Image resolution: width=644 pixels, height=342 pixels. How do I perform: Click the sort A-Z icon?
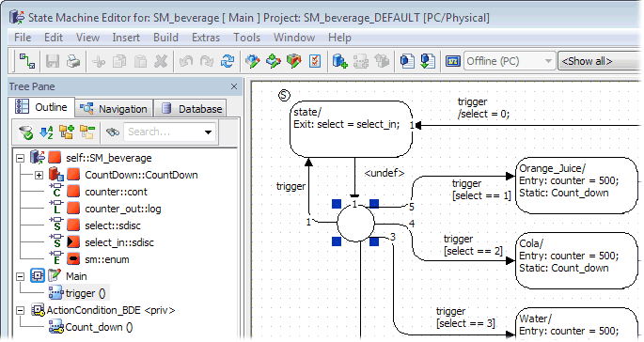(x=46, y=132)
